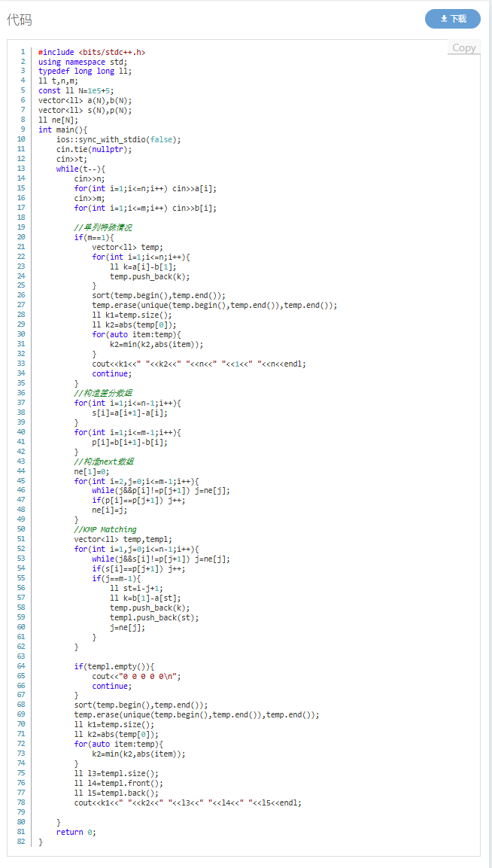492x868 pixels.
Task: Click line number 1 in the gutter
Action: (23, 52)
